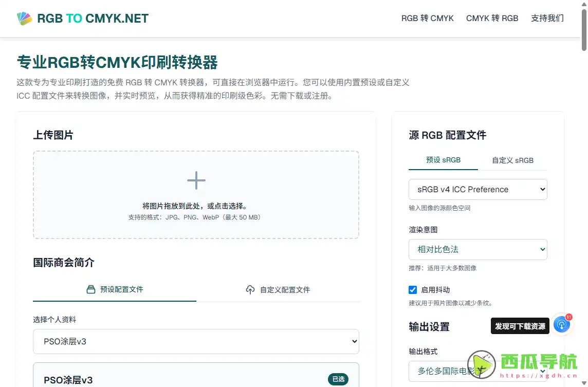Open the sRGB v4 ICC Preference dropdown
The width and height of the screenshot is (588, 387).
pyautogui.click(x=478, y=189)
